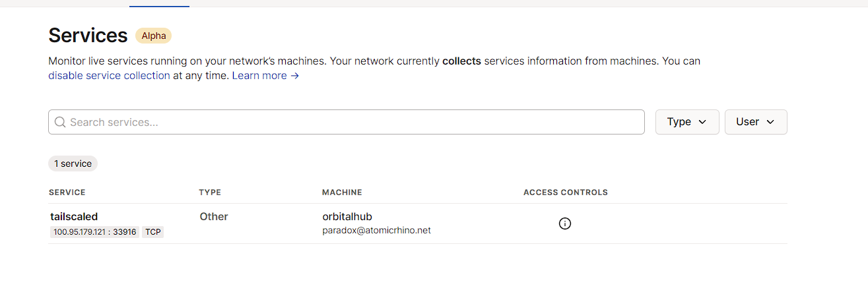The image size is (868, 298).
Task: Click the magnifier icon in search bar
Action: (60, 122)
